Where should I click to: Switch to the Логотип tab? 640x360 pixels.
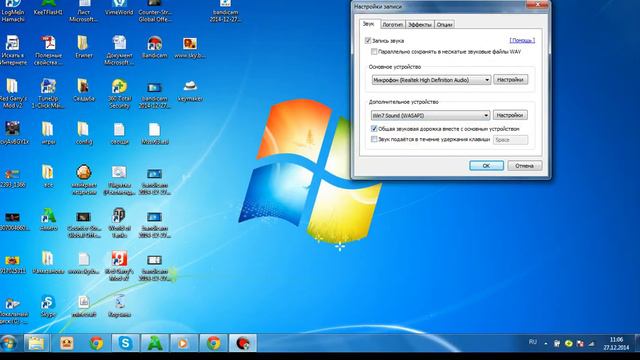coord(392,25)
